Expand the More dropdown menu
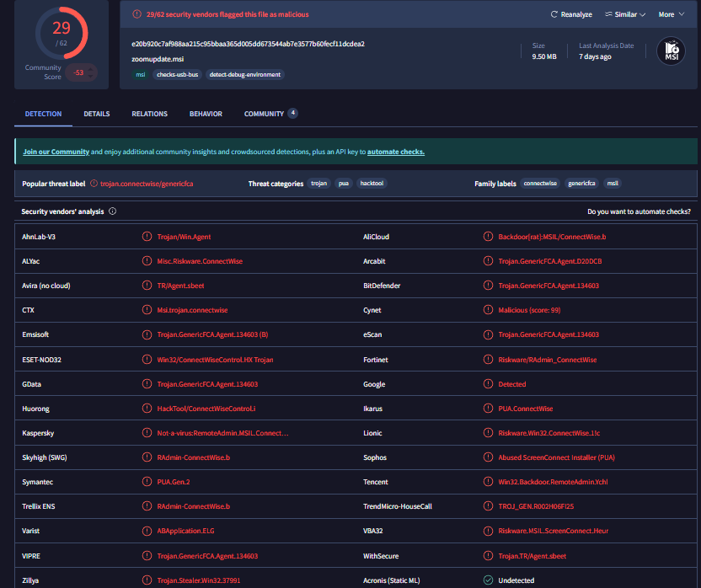This screenshot has height=588, width=701. (672, 14)
